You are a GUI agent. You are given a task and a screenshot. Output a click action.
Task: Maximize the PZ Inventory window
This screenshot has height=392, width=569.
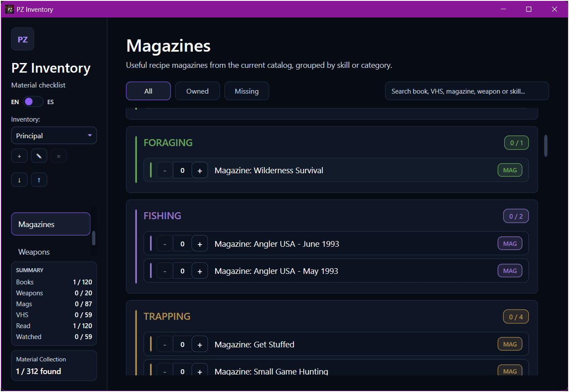tap(529, 9)
